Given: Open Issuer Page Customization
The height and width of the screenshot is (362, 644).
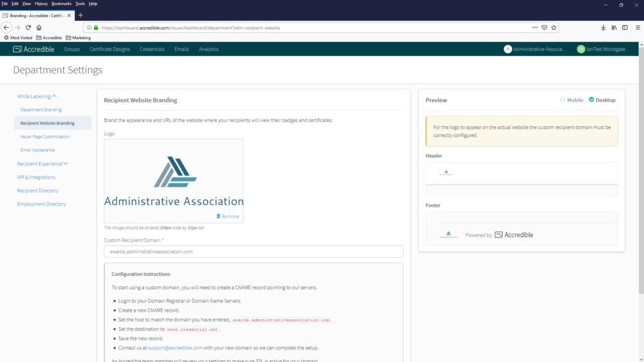Looking at the screenshot, I should (45, 136).
